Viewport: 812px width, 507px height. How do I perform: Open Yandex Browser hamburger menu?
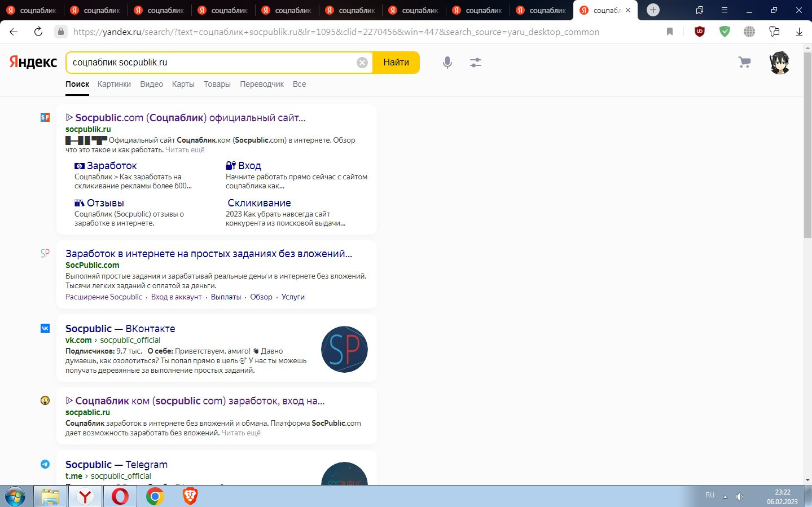point(725,10)
